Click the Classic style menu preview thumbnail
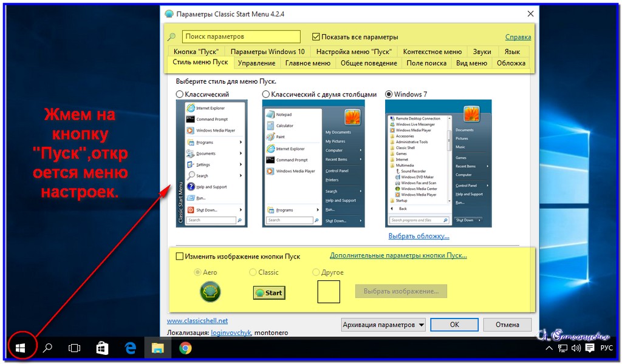 pos(211,164)
